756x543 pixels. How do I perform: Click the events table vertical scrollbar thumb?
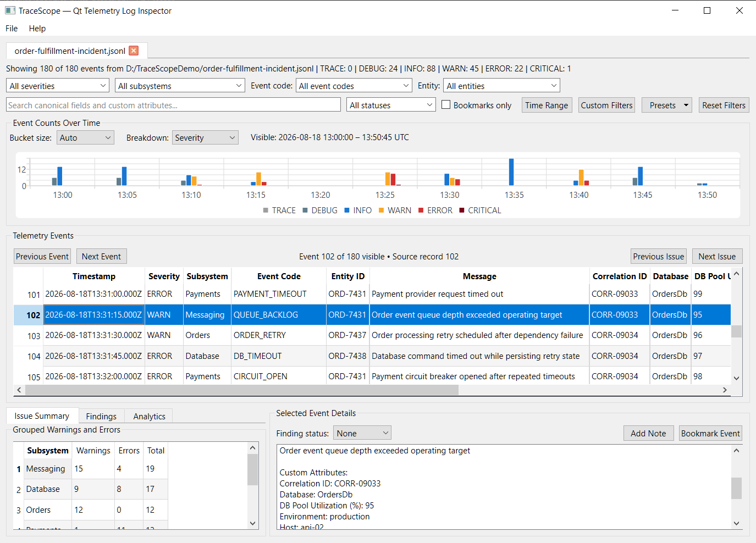(736, 331)
